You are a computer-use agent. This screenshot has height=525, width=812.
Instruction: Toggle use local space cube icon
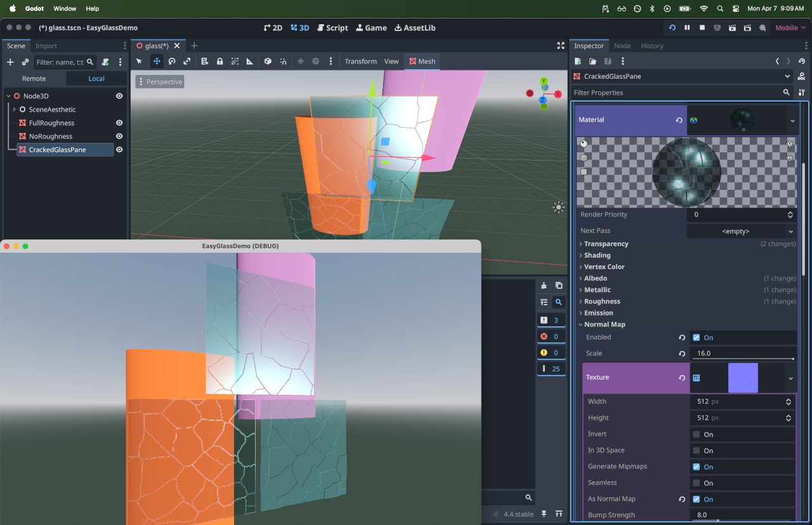tap(268, 62)
